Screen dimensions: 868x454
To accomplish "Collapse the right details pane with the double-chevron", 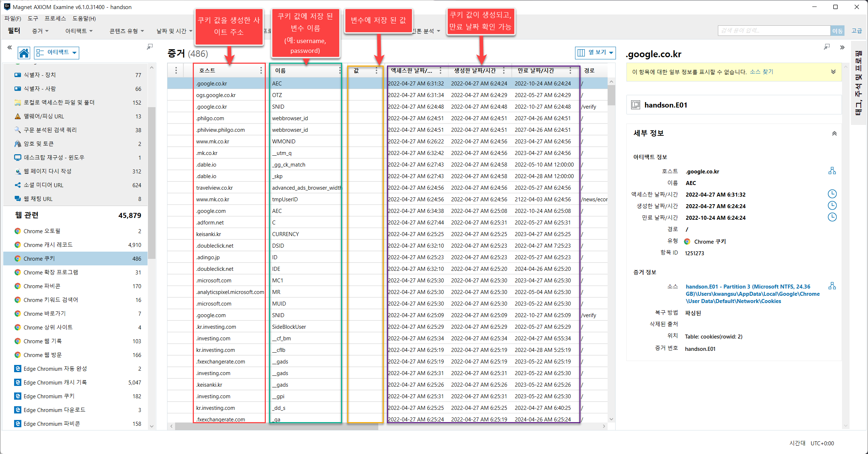I will (842, 47).
